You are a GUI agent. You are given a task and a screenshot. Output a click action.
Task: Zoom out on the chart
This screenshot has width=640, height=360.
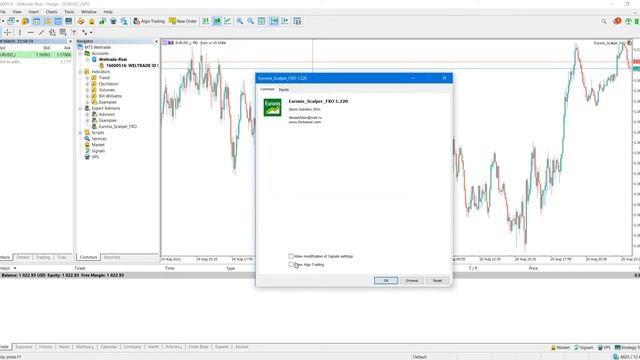click(250, 21)
